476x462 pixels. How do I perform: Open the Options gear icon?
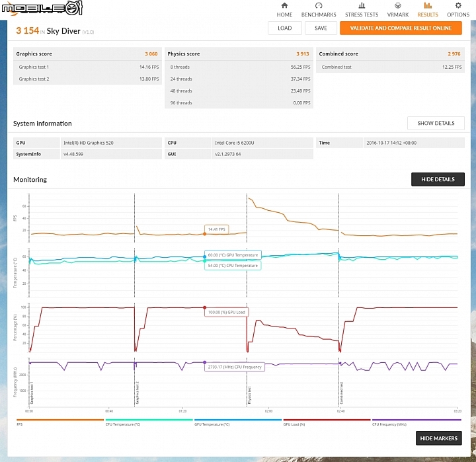pyautogui.click(x=458, y=5)
